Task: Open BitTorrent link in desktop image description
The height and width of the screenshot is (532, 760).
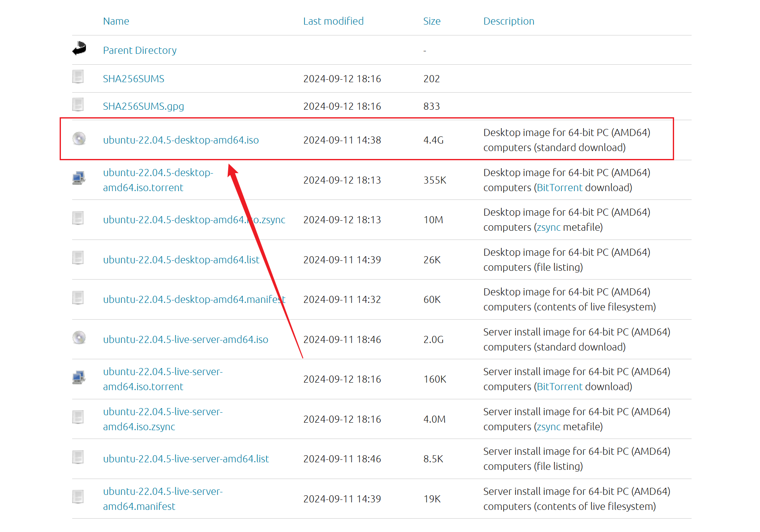Action: (x=559, y=188)
